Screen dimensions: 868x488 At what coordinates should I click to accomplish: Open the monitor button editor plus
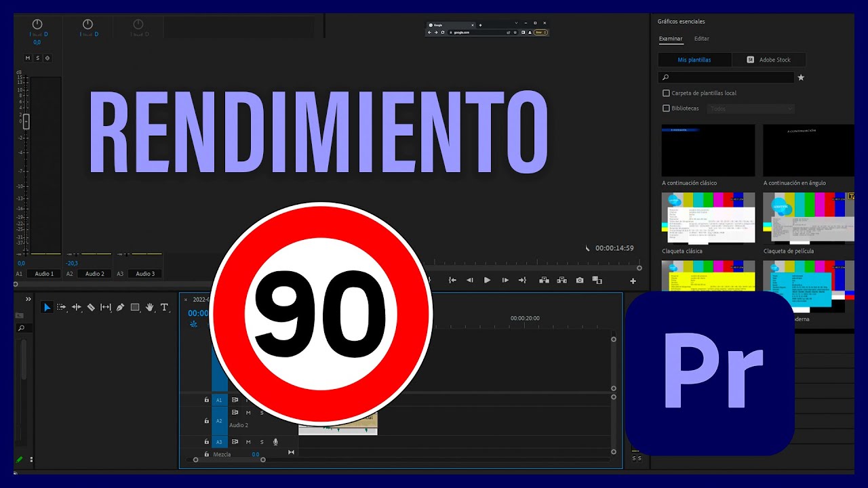pyautogui.click(x=633, y=281)
